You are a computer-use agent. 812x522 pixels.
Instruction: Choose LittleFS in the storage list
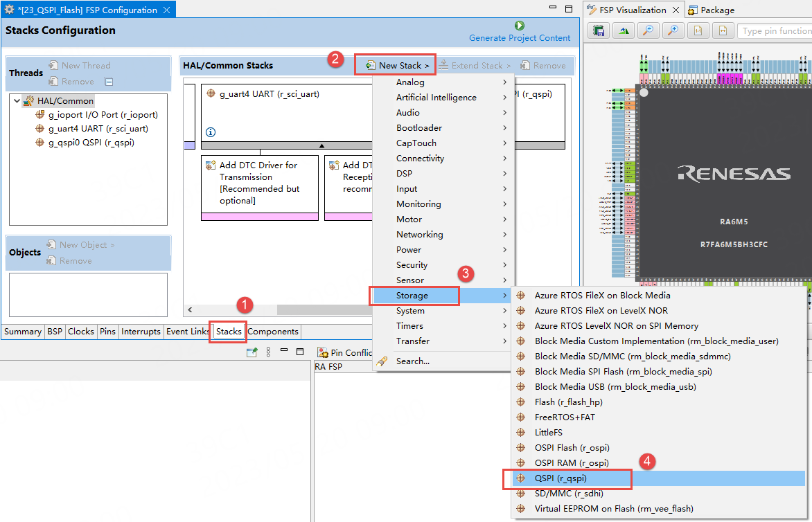pos(548,433)
